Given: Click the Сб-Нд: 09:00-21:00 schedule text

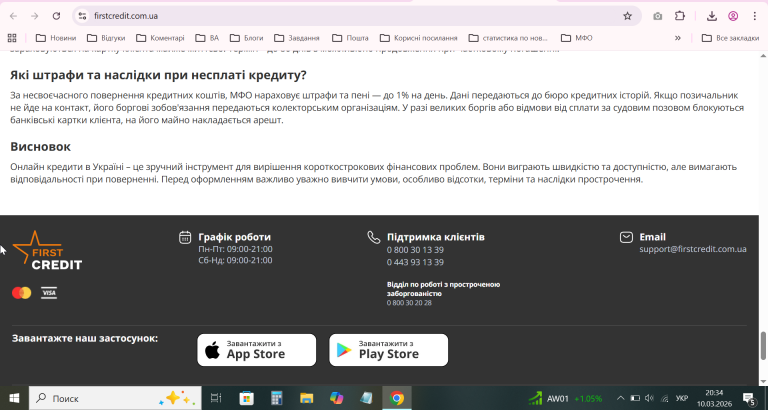Looking at the screenshot, I should click(236, 260).
